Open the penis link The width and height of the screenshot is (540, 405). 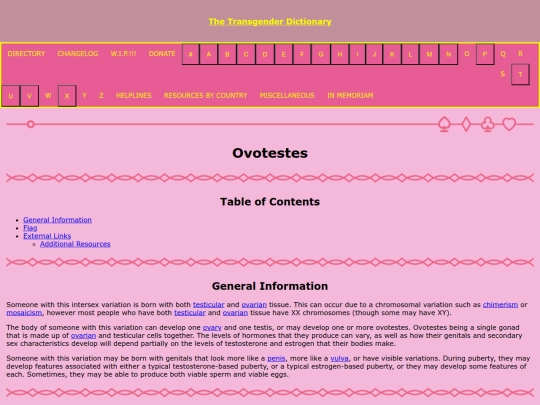pos(276,359)
